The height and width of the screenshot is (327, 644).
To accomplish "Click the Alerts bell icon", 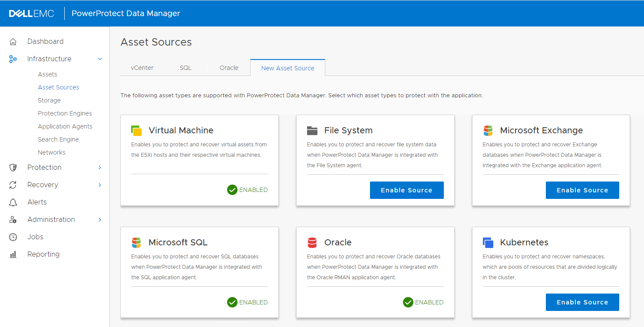I will pyautogui.click(x=13, y=202).
